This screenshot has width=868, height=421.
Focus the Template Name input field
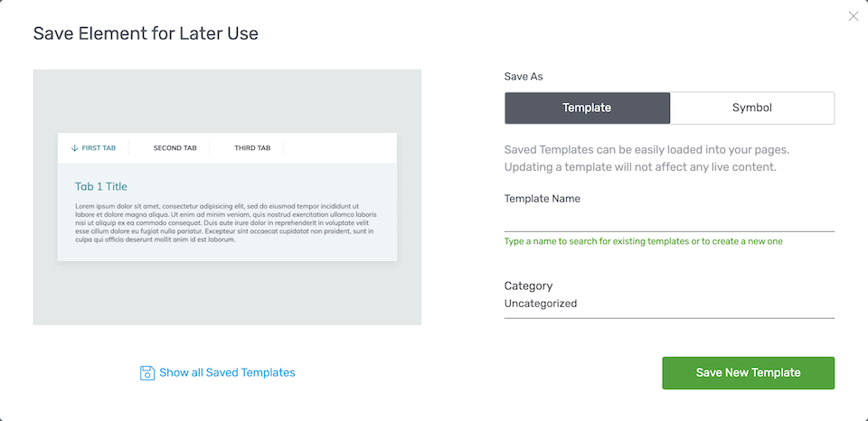coord(669,220)
